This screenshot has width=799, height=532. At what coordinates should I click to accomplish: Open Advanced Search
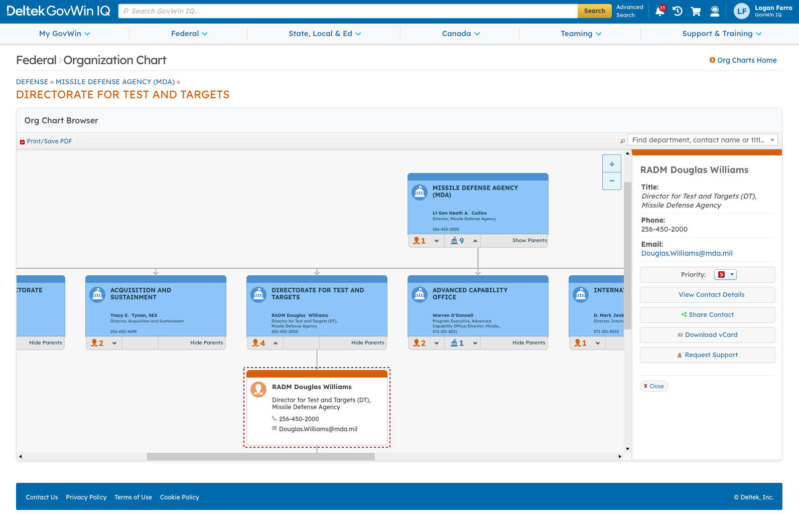point(629,11)
